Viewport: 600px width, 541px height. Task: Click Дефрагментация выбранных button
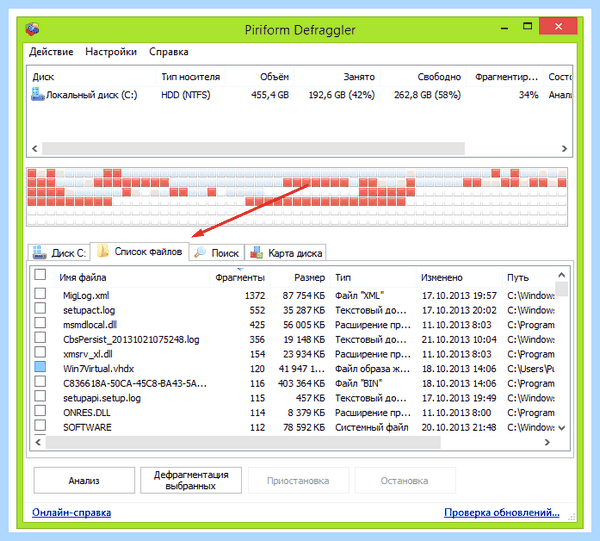(191, 481)
